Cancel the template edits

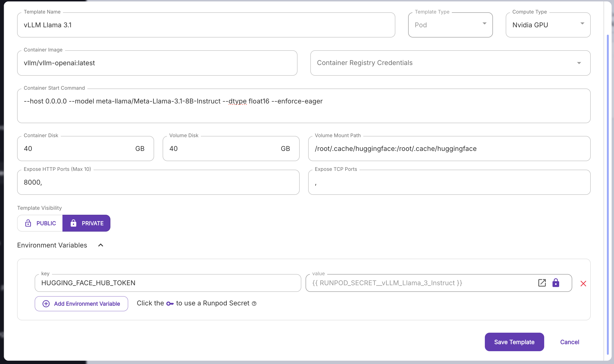[x=569, y=342]
